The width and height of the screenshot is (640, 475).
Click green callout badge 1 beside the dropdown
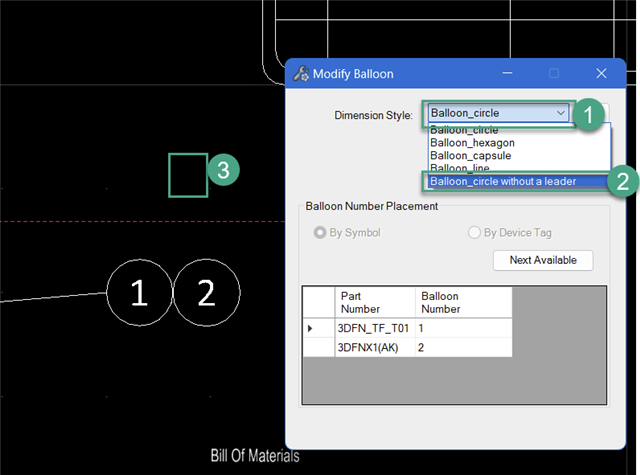(590, 115)
